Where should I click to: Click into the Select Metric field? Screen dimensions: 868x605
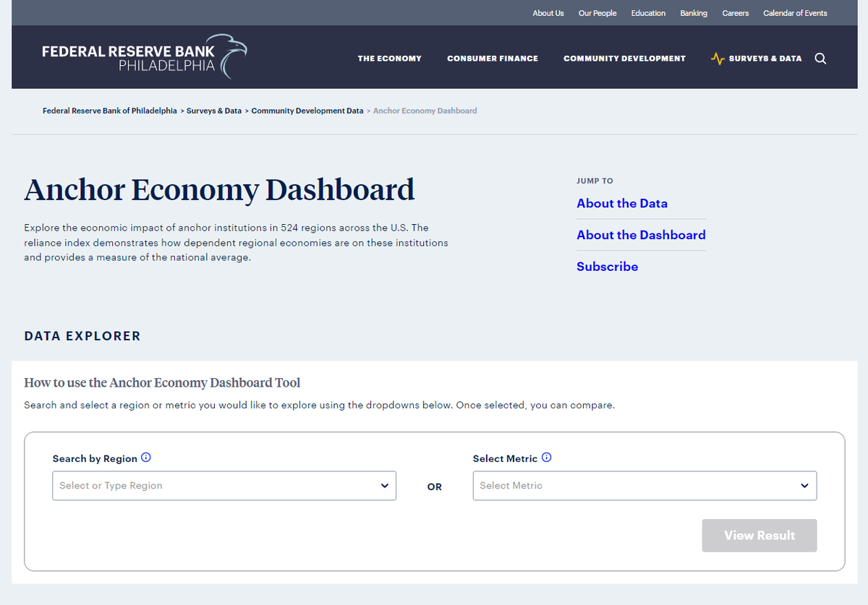(644, 486)
